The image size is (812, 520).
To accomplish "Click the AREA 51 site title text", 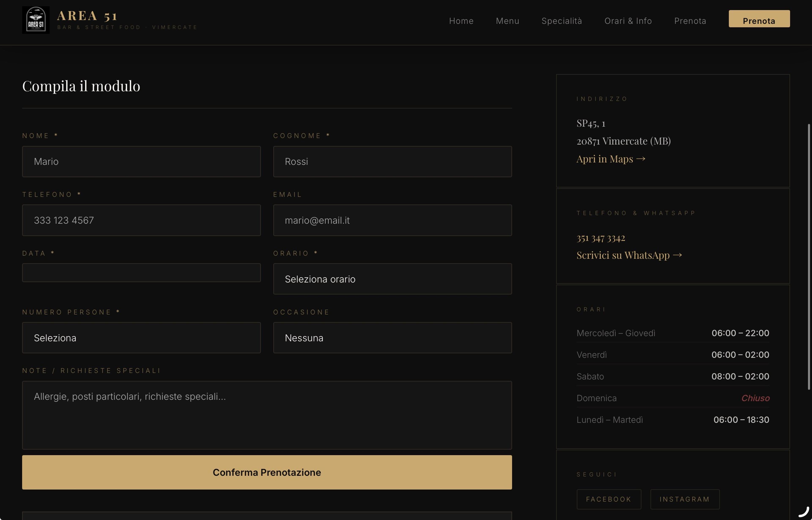I will pos(87,15).
